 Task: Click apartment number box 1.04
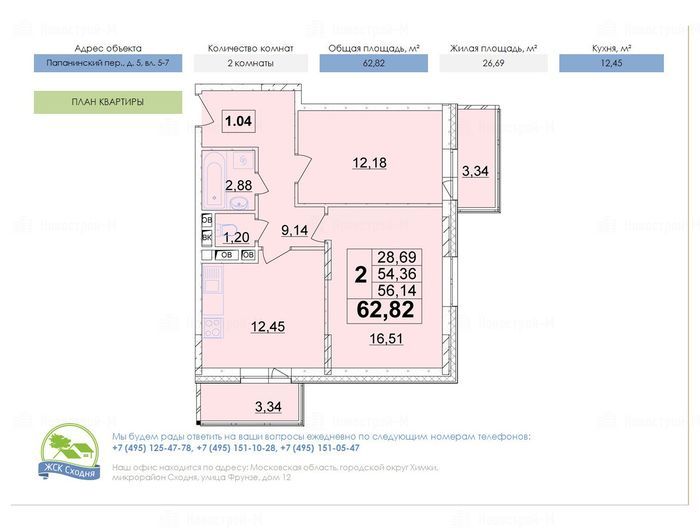[239, 121]
